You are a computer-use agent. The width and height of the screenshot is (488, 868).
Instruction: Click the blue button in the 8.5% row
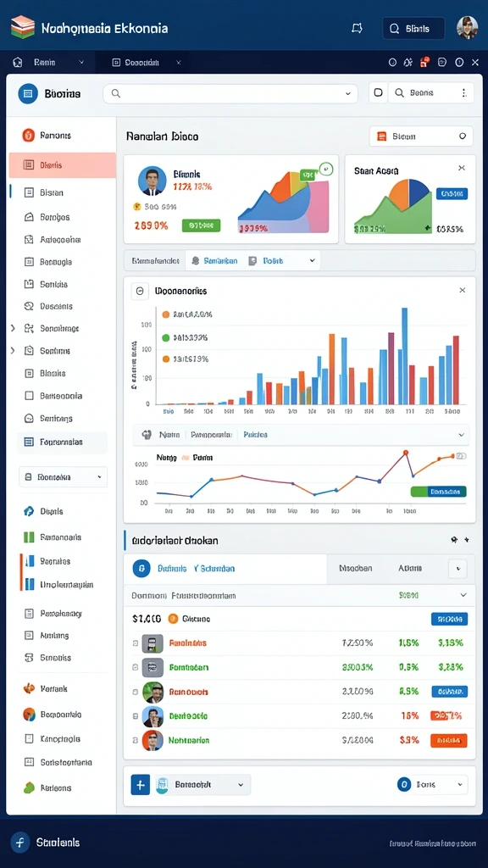[x=449, y=692]
